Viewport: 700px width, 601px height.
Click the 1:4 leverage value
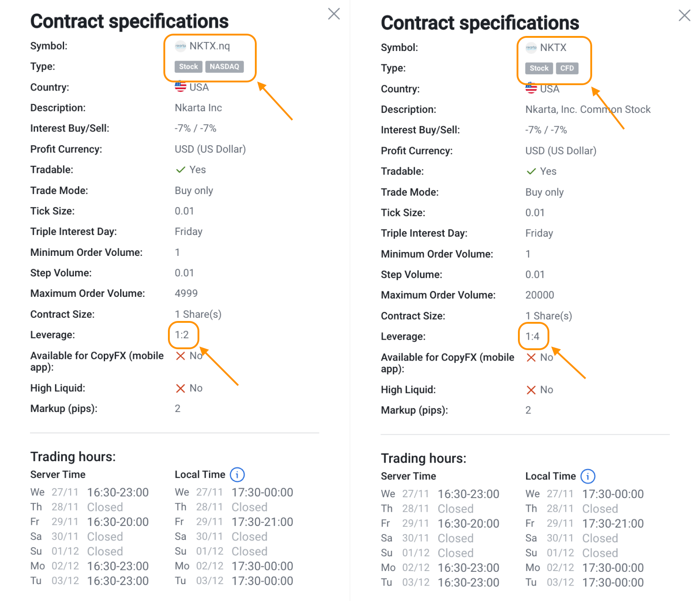tap(533, 337)
